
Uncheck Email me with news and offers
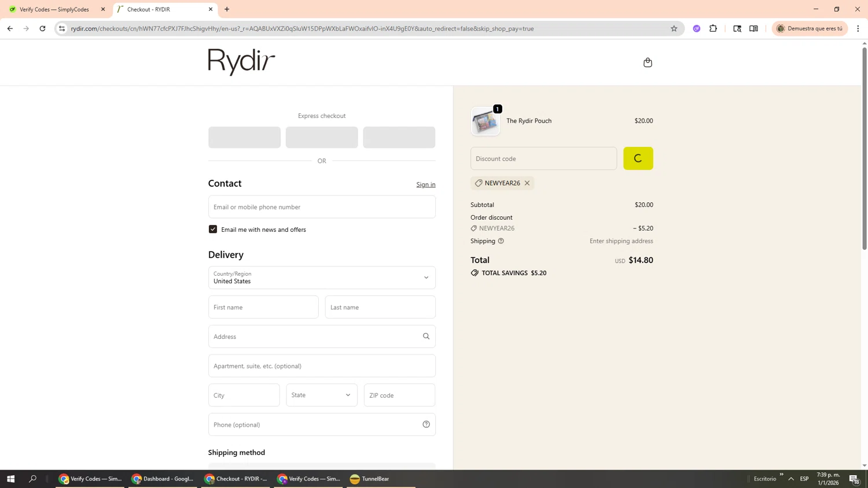(213, 230)
